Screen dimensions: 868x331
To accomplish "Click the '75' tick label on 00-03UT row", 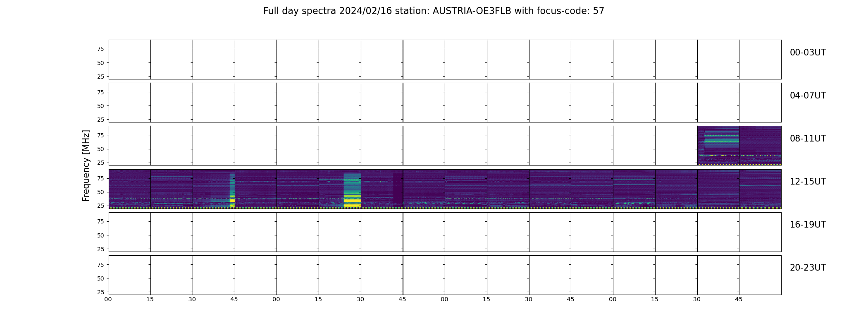I will pos(100,49).
